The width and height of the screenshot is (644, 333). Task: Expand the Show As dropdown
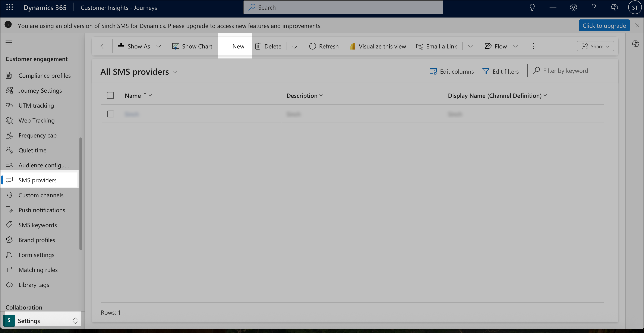pyautogui.click(x=159, y=46)
